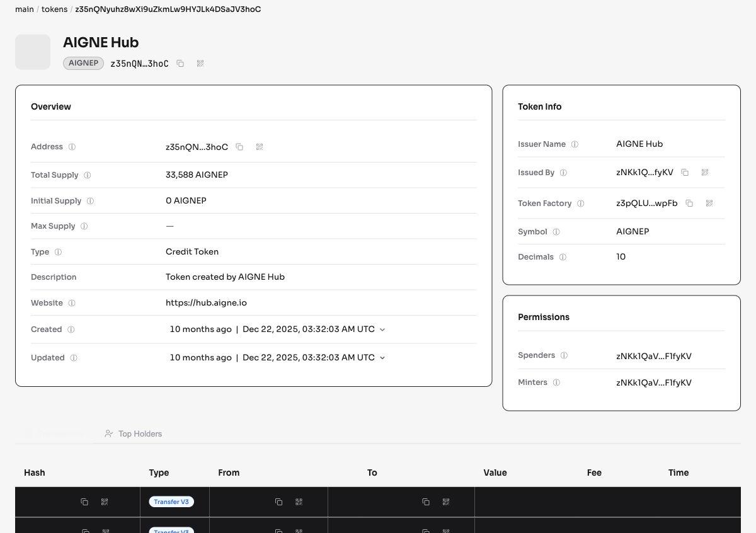
Task: Click the Hash column header
Action: coord(35,473)
